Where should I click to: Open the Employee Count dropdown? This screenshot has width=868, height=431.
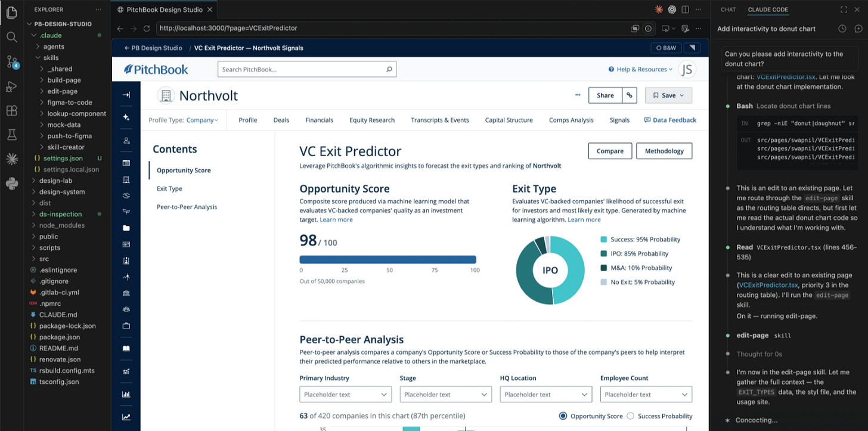tap(646, 394)
